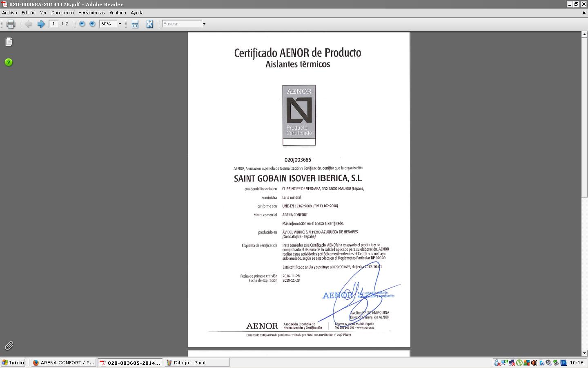Click the expiration date 2019-11-28

[291, 280]
